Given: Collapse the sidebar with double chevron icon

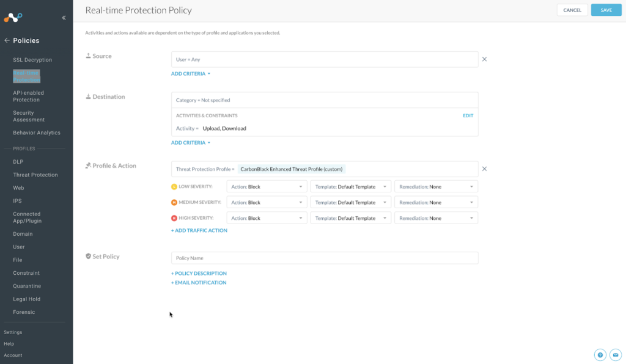Looking at the screenshot, I should tap(64, 18).
